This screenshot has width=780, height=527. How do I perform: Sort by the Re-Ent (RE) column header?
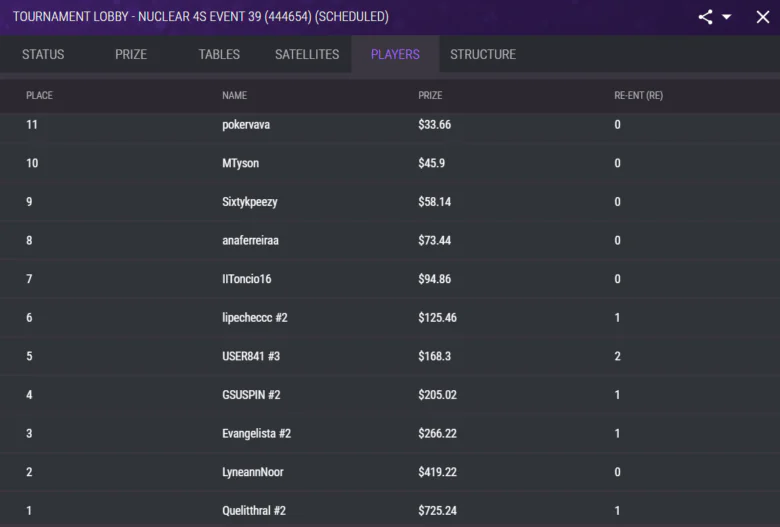pos(638,95)
